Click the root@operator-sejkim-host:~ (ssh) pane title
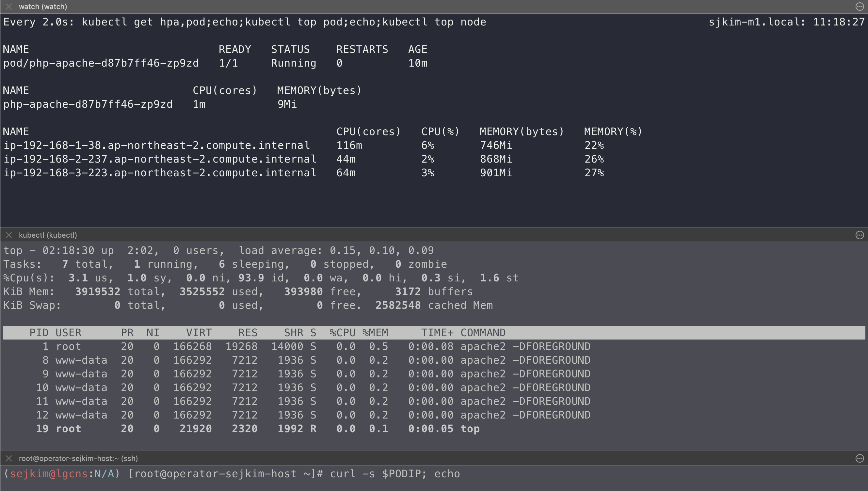The height and width of the screenshot is (491, 868). [x=78, y=458]
